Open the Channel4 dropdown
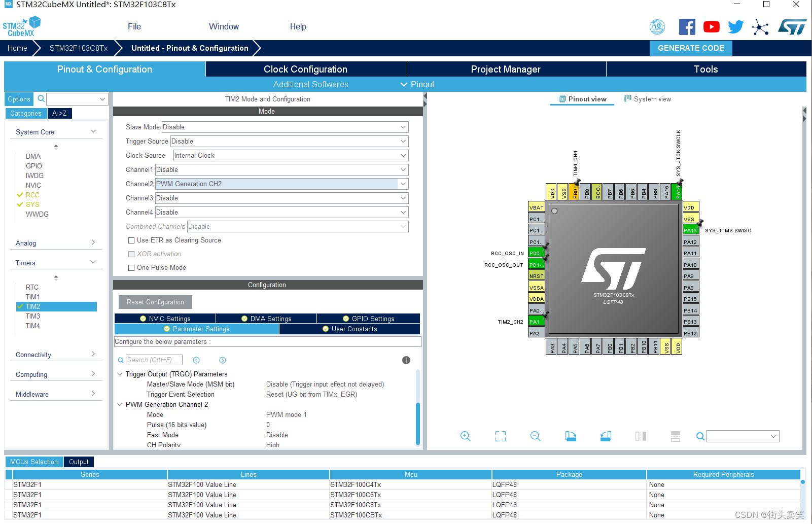This screenshot has height=524, width=812. tap(281, 212)
